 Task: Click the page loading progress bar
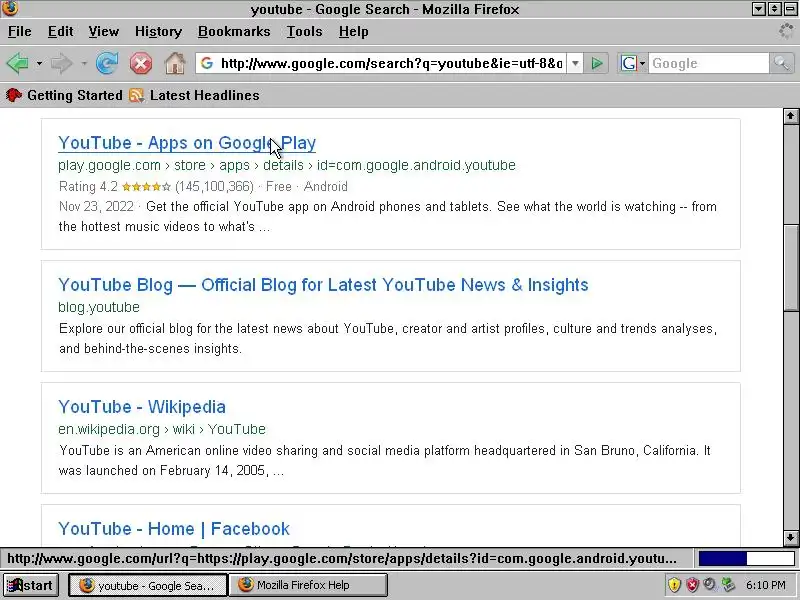tap(746, 559)
